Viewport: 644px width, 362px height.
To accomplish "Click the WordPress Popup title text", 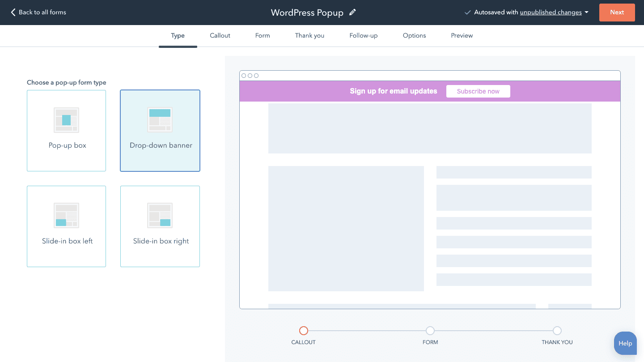I will pyautogui.click(x=307, y=13).
